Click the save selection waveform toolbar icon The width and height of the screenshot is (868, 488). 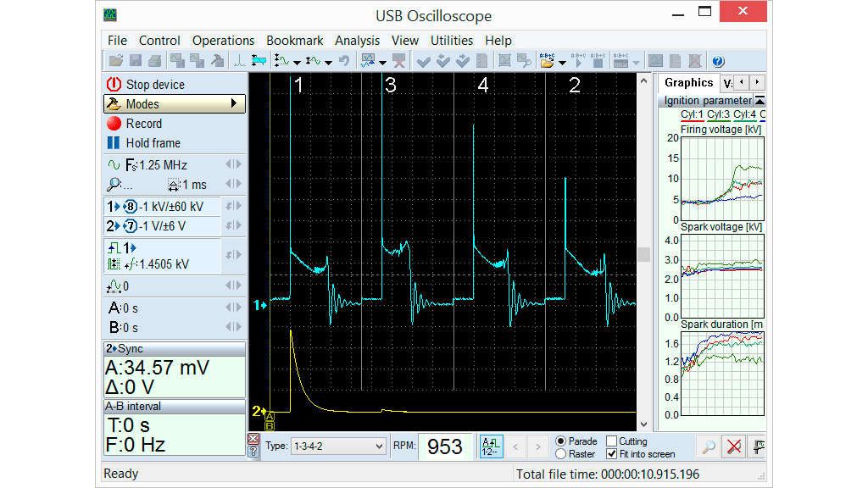tap(197, 61)
